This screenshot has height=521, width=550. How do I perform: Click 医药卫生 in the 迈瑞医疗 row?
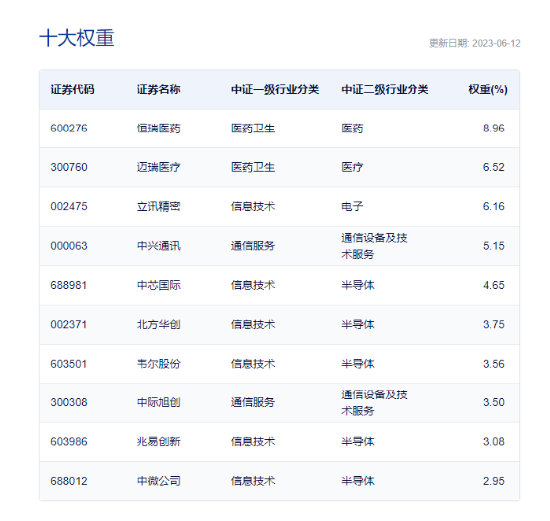tap(253, 167)
